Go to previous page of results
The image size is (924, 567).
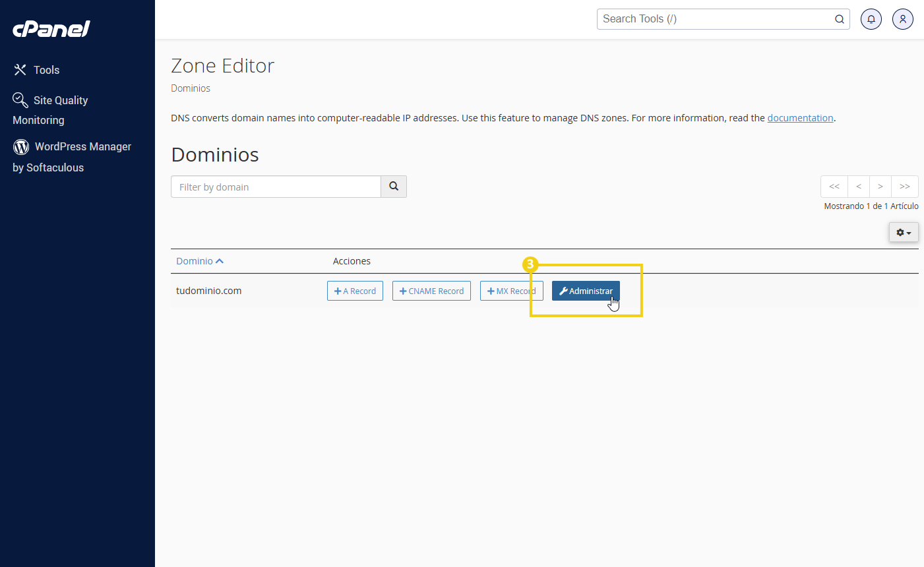pyautogui.click(x=859, y=187)
